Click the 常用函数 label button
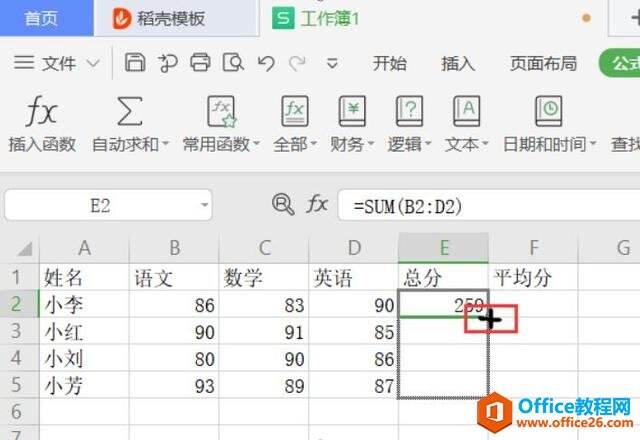Viewport: 640px width, 440px height. pyautogui.click(x=216, y=144)
